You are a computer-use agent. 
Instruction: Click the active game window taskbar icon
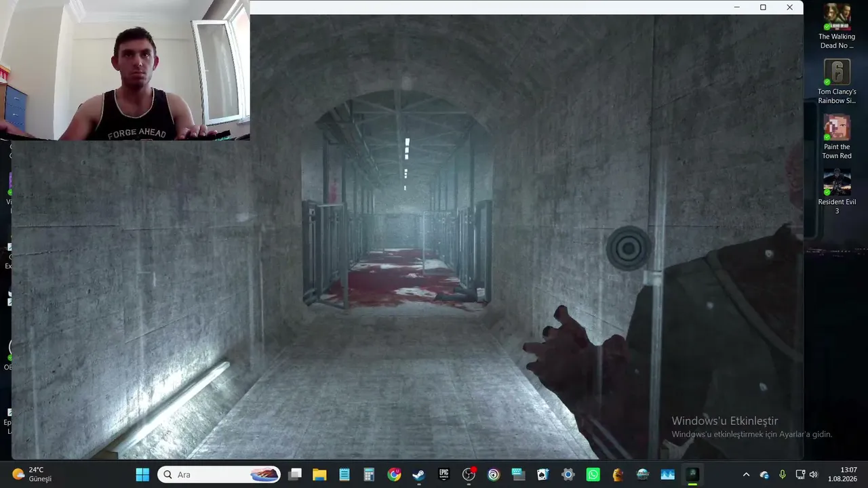(x=692, y=474)
